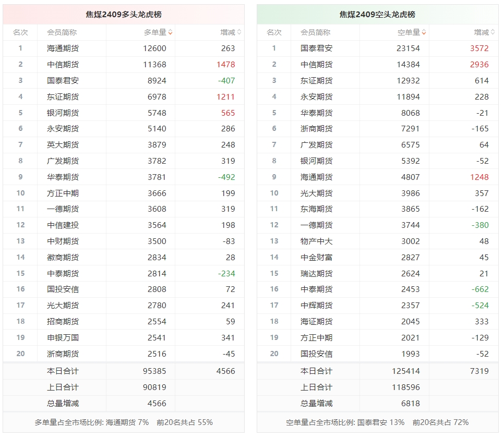Click the red 3572 change value
The width and height of the screenshot is (504, 438).
pyautogui.click(x=479, y=48)
